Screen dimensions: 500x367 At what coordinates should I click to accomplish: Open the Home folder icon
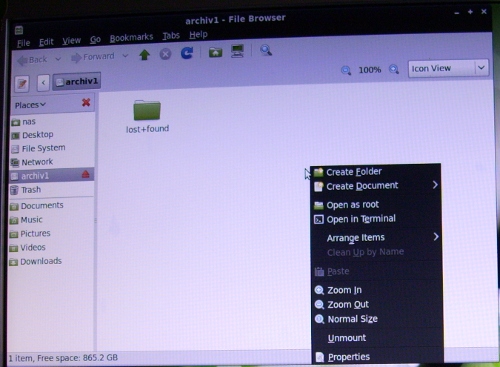pos(215,52)
